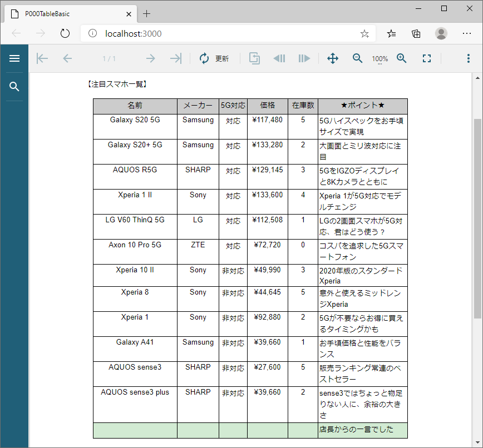The image size is (483, 448).
Task: Click the 5G対応 column header
Action: [233, 106]
